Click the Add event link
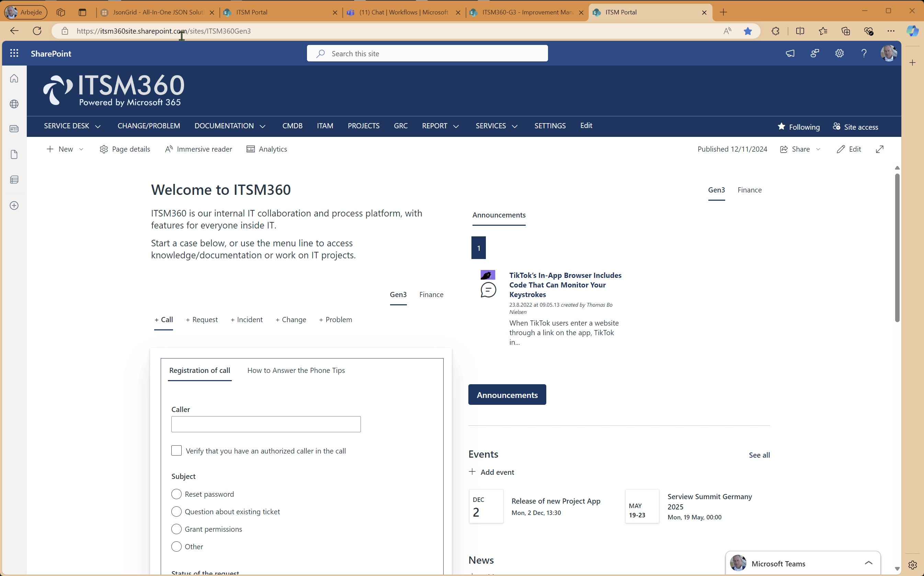The image size is (924, 576). 491,472
